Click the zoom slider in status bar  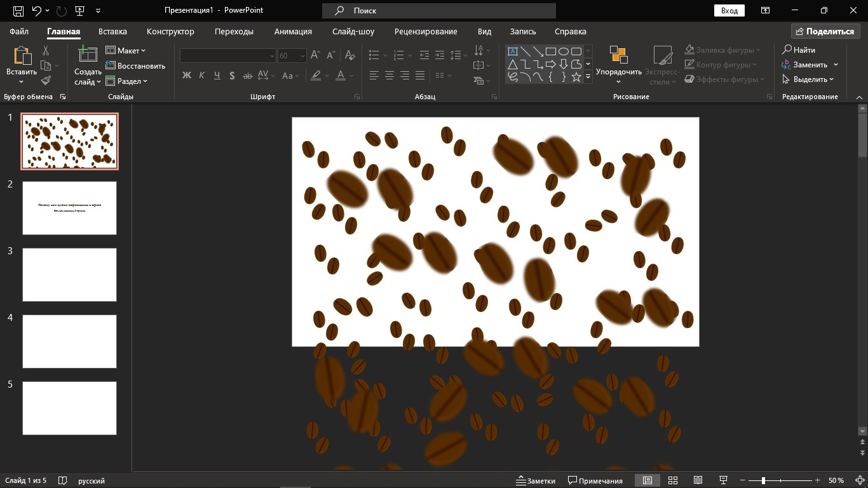(x=763, y=480)
